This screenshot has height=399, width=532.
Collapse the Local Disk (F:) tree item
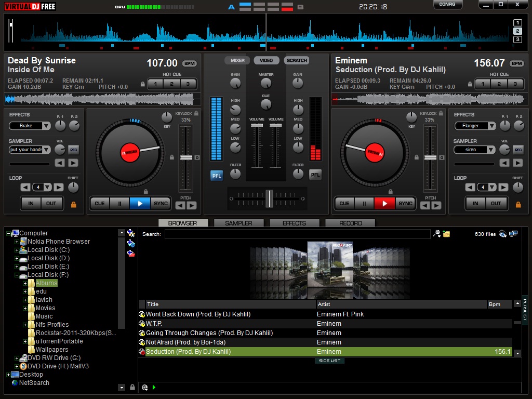coord(17,274)
